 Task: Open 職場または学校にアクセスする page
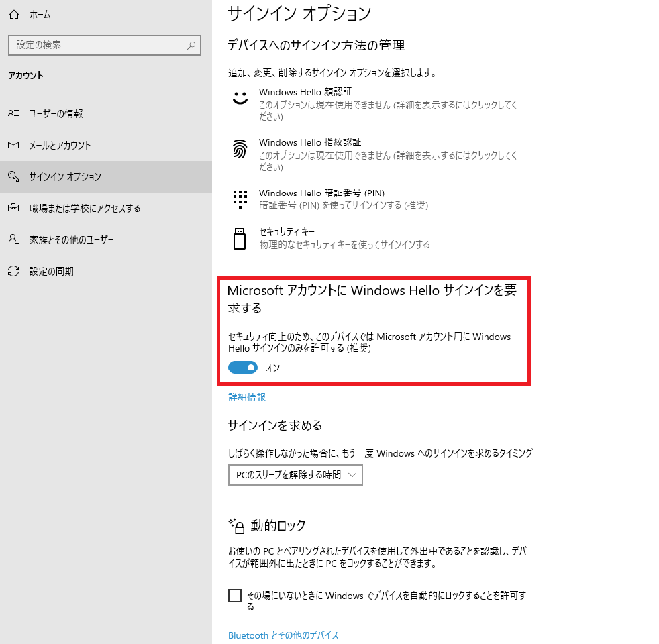[x=106, y=208]
